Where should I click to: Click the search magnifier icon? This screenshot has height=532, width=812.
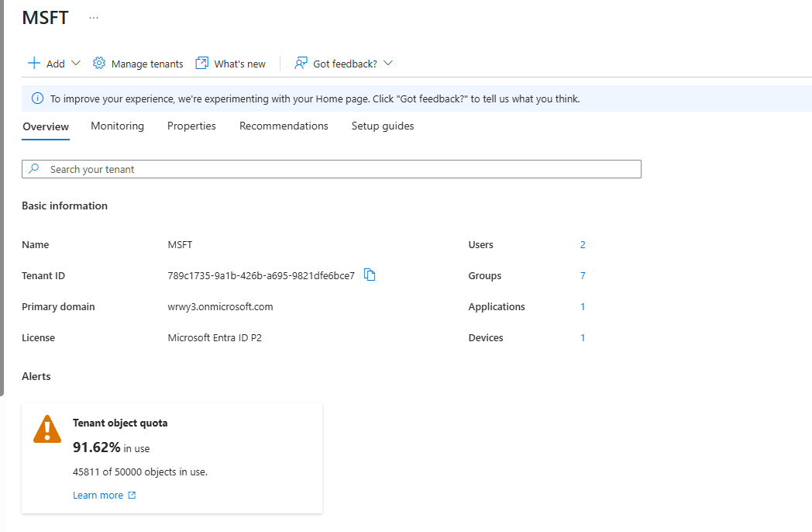pos(34,168)
